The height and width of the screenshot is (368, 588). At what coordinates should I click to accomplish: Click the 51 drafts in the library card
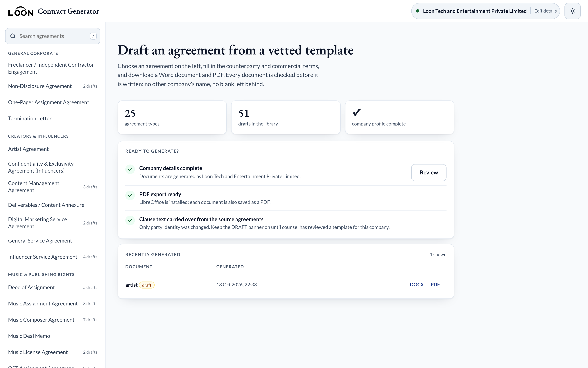click(x=286, y=117)
